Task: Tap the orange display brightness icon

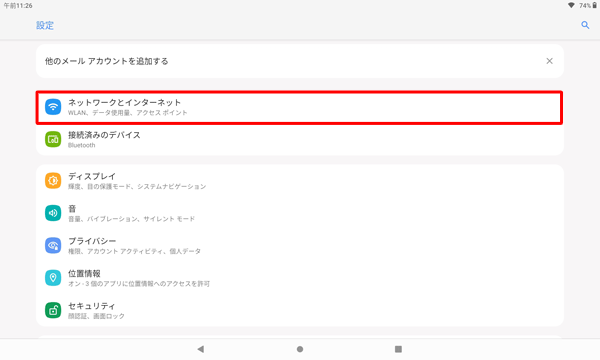Action: pyautogui.click(x=53, y=181)
